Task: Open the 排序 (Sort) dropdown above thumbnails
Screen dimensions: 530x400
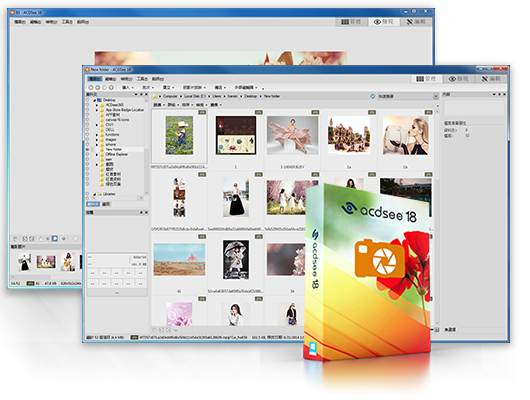Action: (187, 105)
